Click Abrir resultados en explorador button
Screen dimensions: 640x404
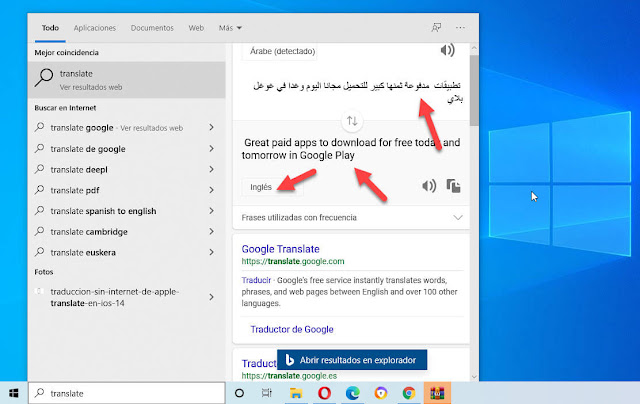tap(352, 360)
